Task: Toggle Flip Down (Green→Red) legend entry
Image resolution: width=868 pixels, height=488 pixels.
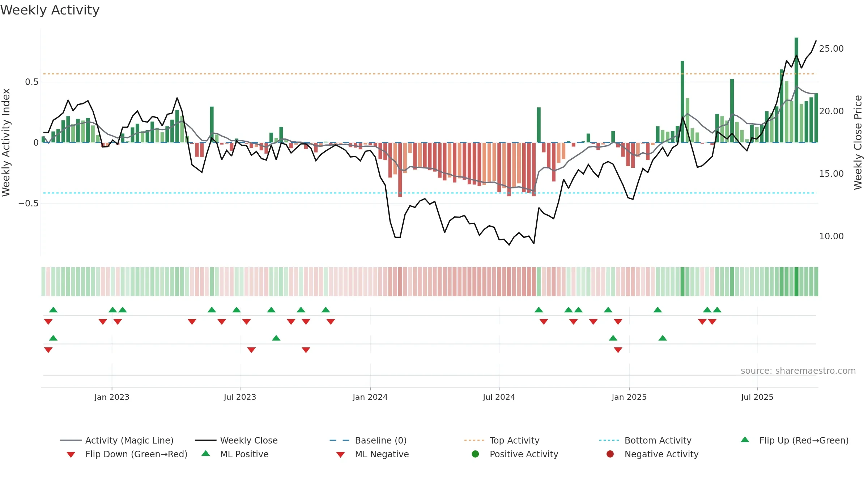Action: [127, 454]
